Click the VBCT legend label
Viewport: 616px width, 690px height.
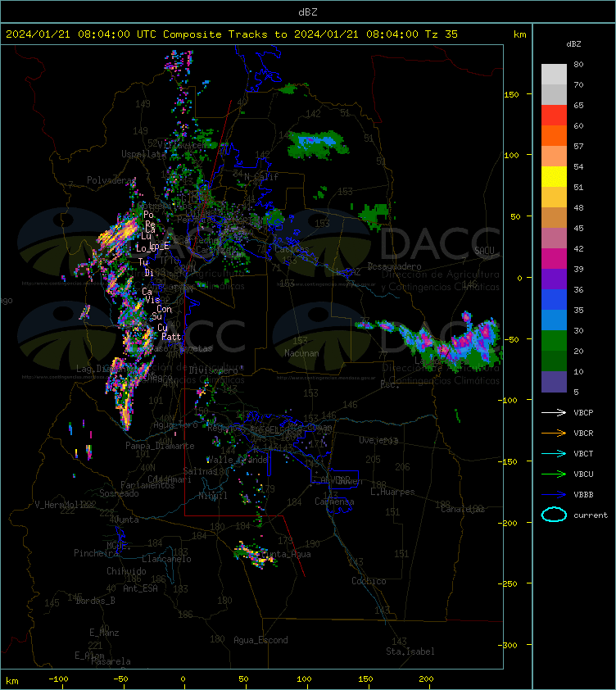[x=583, y=454]
